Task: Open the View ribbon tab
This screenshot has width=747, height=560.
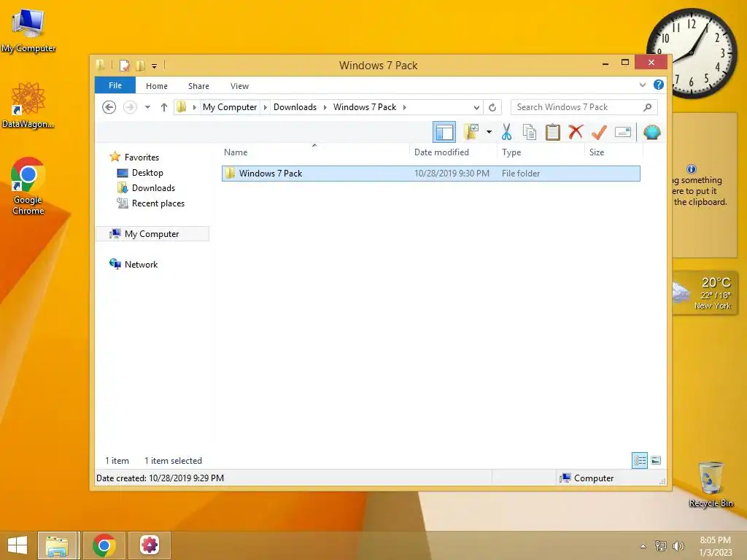Action: pos(239,86)
